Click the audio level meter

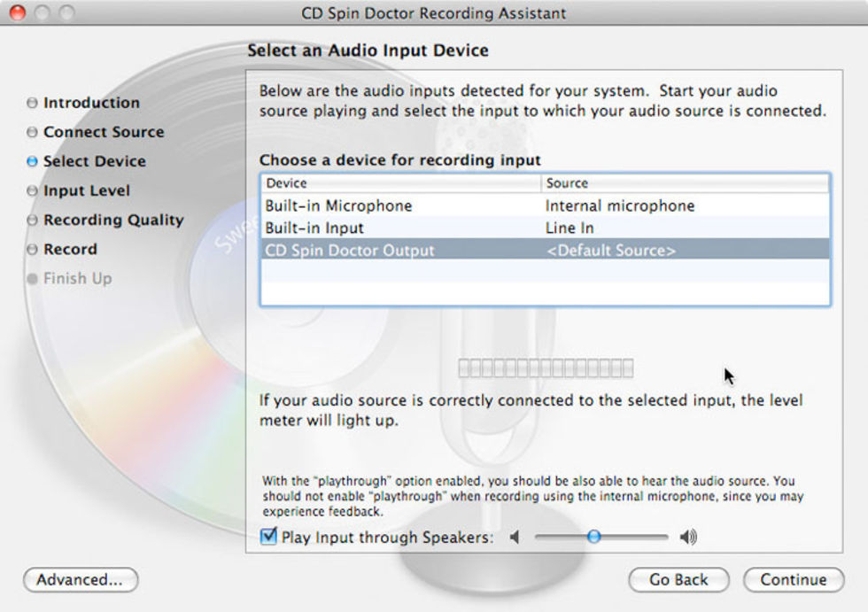pos(545,368)
